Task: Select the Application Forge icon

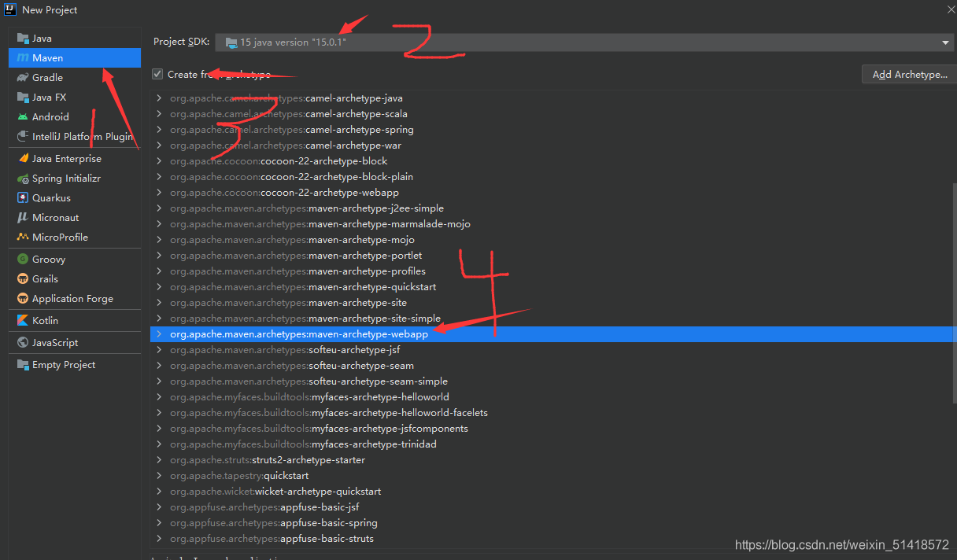Action: point(22,298)
